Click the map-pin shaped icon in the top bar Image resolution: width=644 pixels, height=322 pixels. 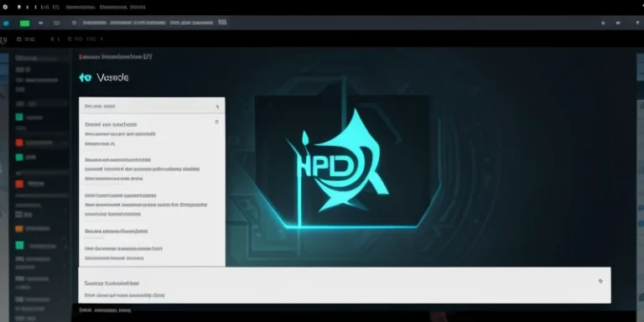pos(19,7)
